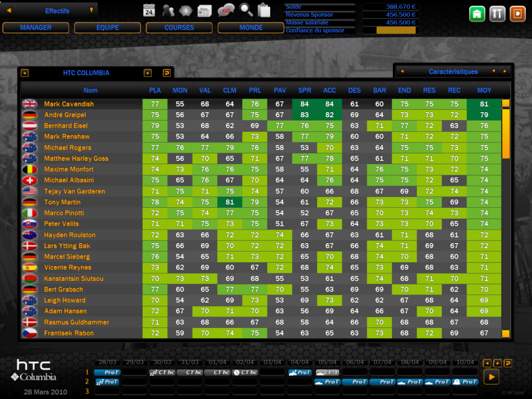
Task: Sort riders by the MOY column
Action: click(x=484, y=90)
